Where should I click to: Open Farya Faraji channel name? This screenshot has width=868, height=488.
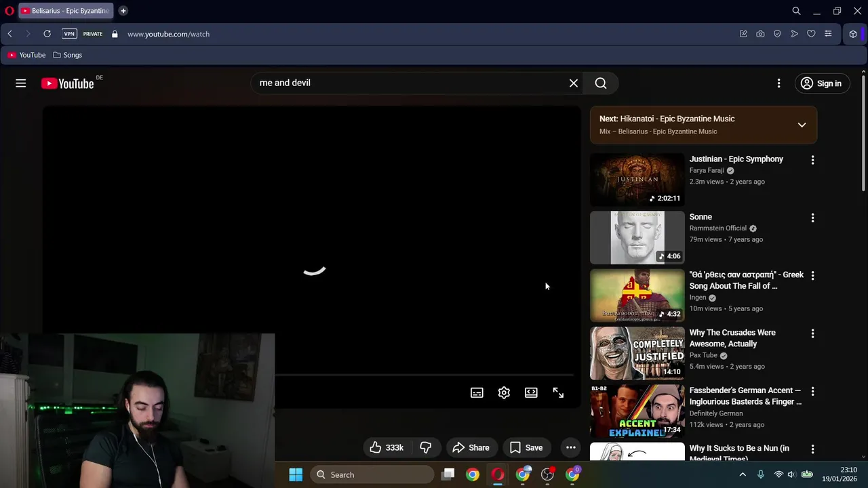(707, 171)
